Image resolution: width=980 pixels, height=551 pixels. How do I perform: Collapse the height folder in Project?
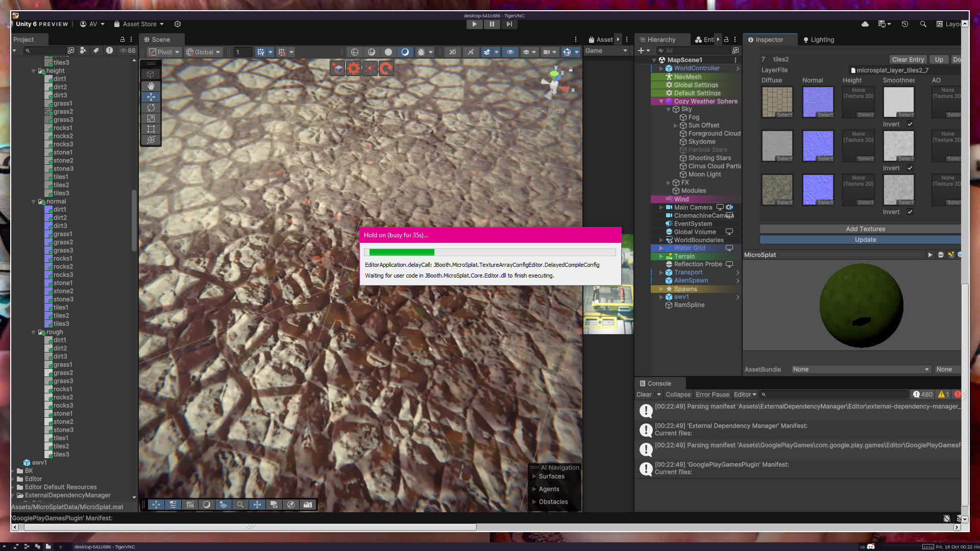tap(34, 71)
